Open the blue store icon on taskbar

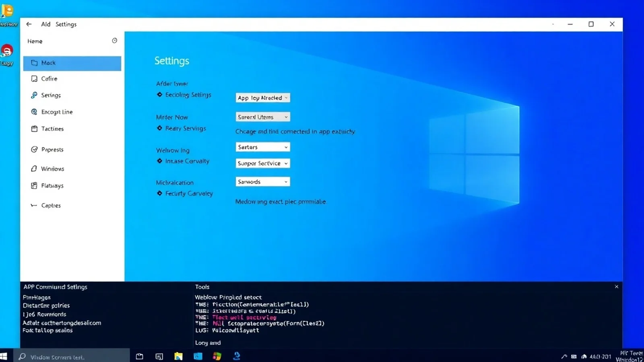[198, 356]
